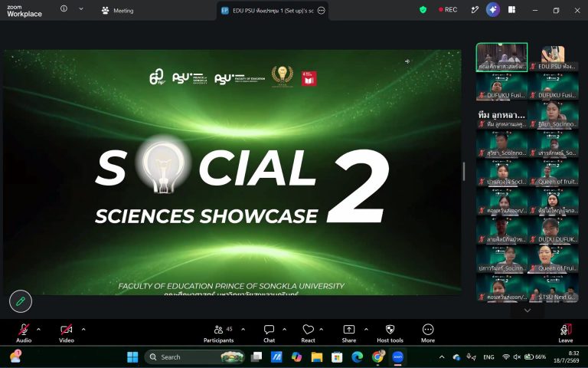Open Google Chrome from taskbar

378,357
